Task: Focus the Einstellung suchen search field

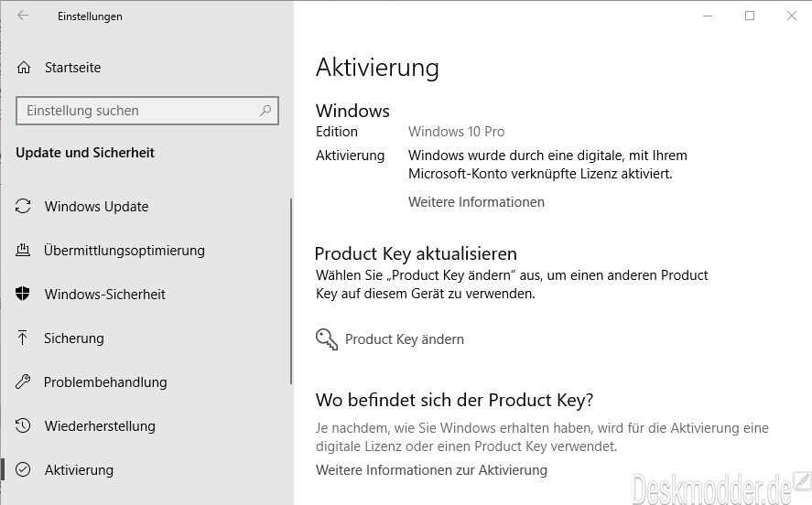Action: (147, 111)
